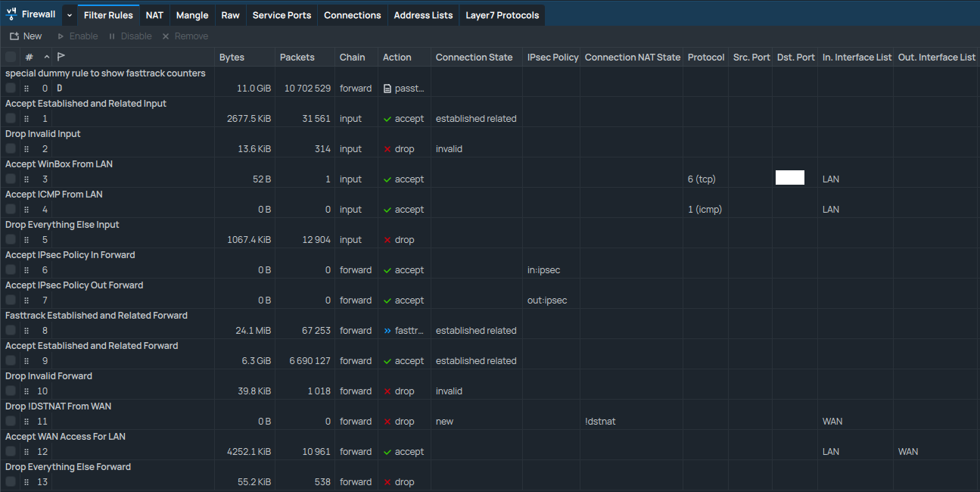
Task: Select the checkbox of rule 2 Drop Invalid Input
Action: 11,148
